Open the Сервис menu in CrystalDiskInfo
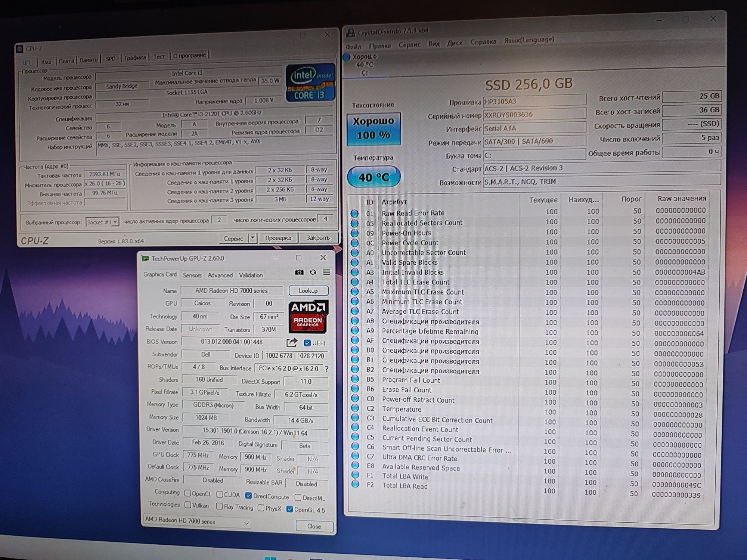This screenshot has width=747, height=560. [x=409, y=45]
